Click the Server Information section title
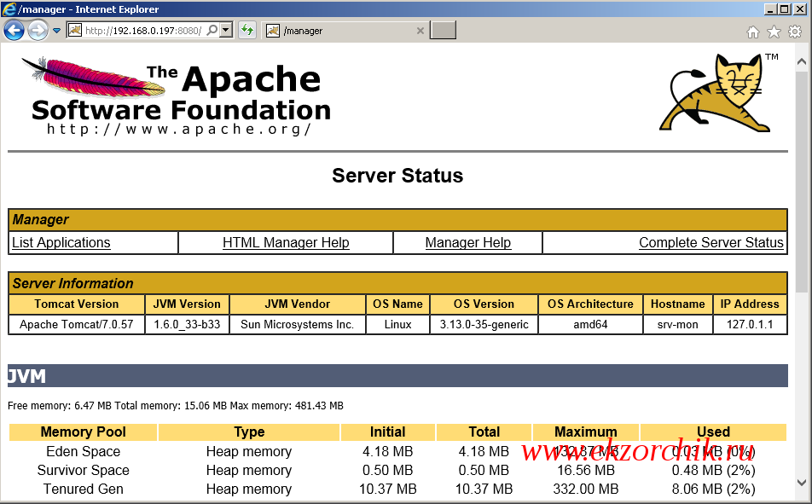 tap(73, 283)
